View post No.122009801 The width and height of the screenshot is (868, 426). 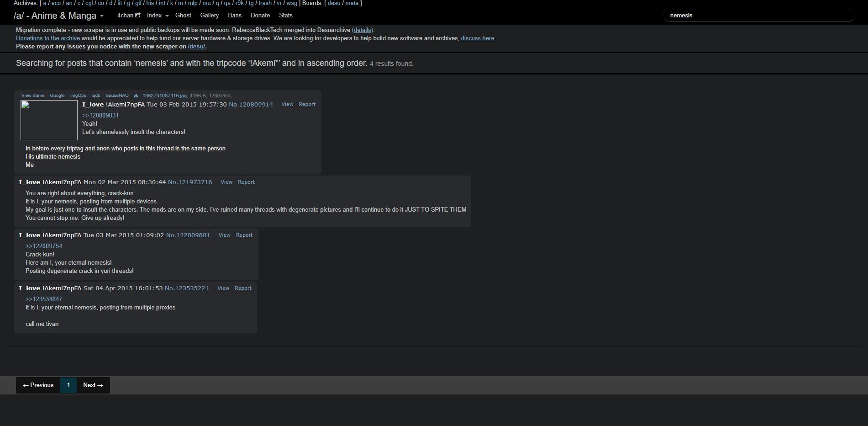224,235
